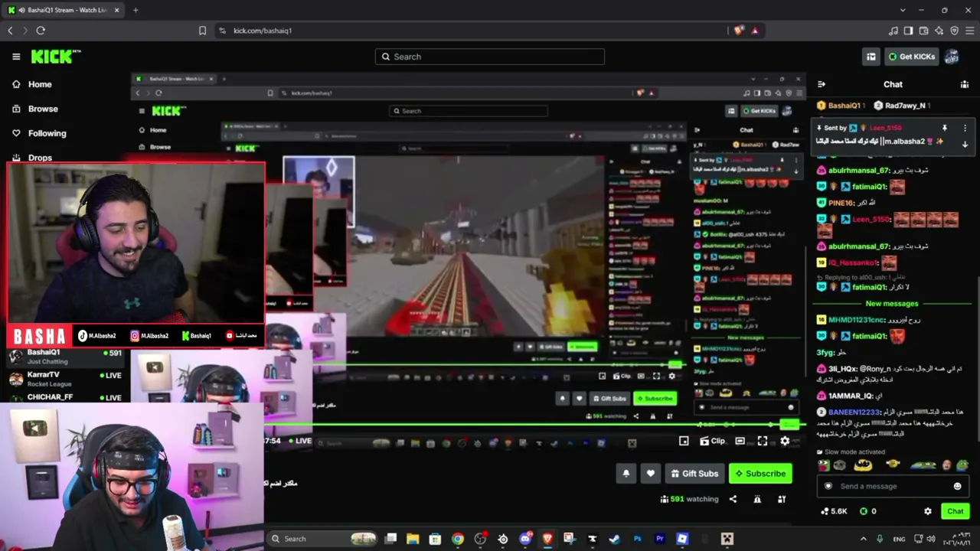
Task: Click inside the Kick search box
Action: (490, 57)
